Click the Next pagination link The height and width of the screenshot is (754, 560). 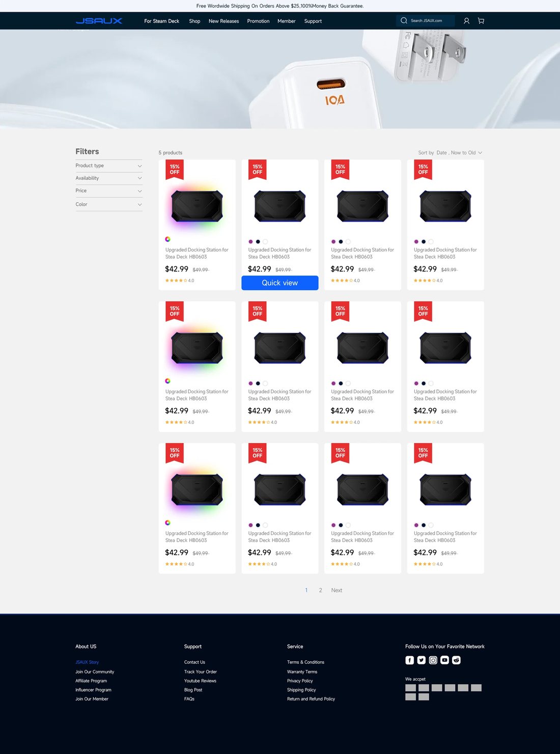click(337, 590)
